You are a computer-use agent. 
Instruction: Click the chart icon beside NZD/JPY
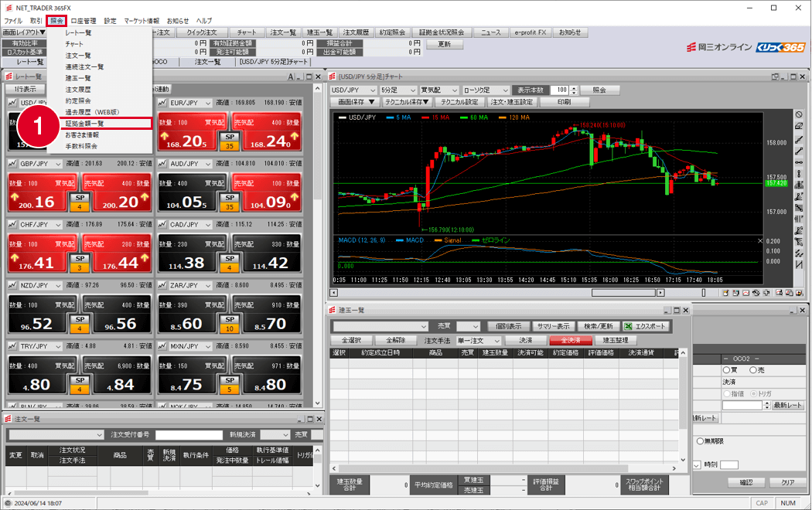[12, 285]
